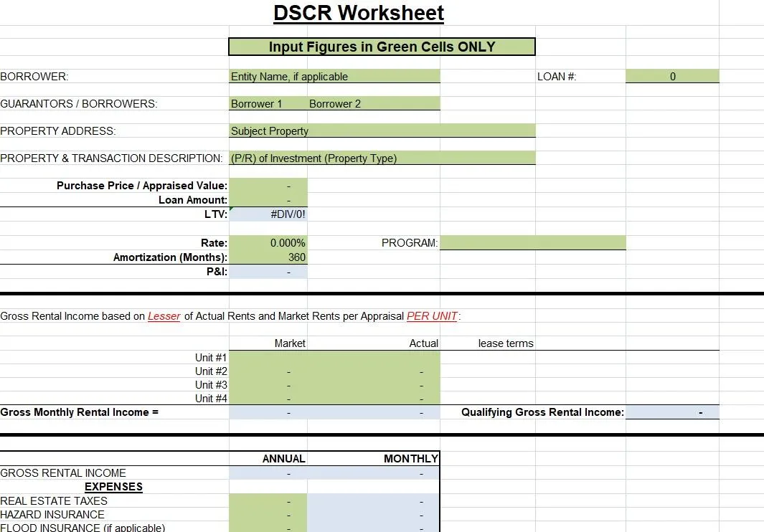Select the Property Type description cell
Viewport: 764px width, 532px height.
coord(382,158)
